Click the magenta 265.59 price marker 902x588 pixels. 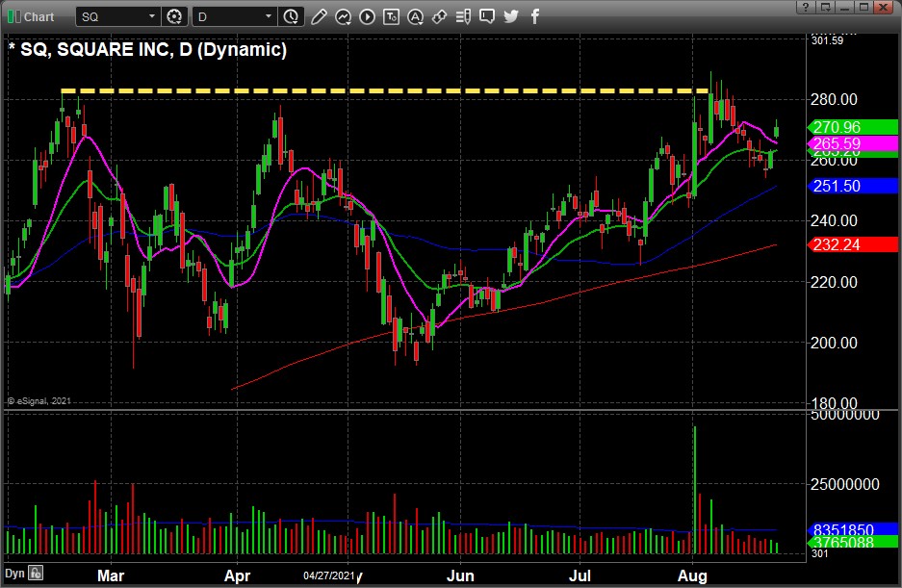click(853, 143)
